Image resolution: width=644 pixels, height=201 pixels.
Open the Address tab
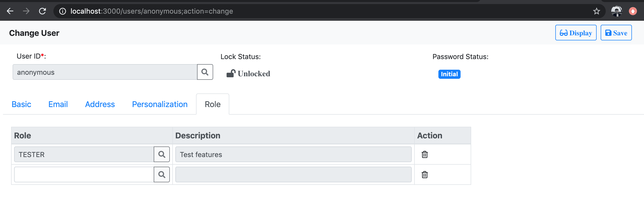tap(100, 104)
